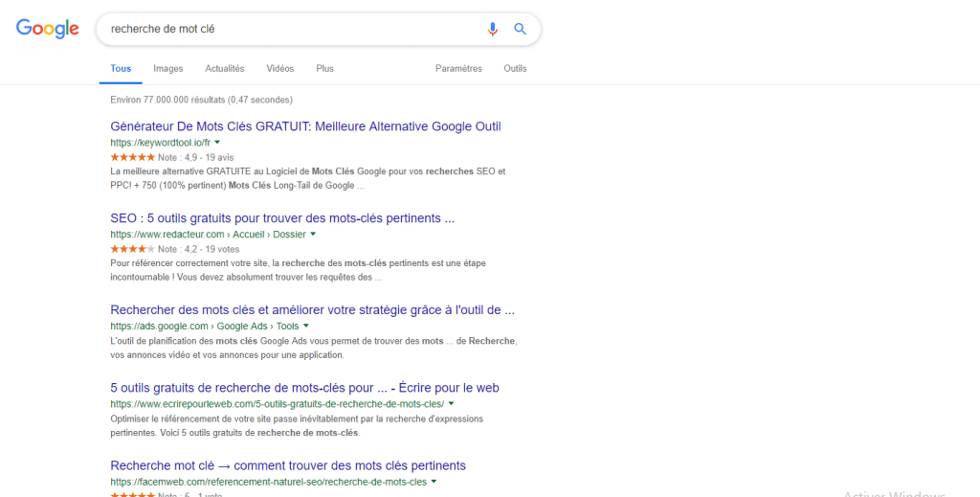
Task: Select the Tous tab
Action: (121, 69)
